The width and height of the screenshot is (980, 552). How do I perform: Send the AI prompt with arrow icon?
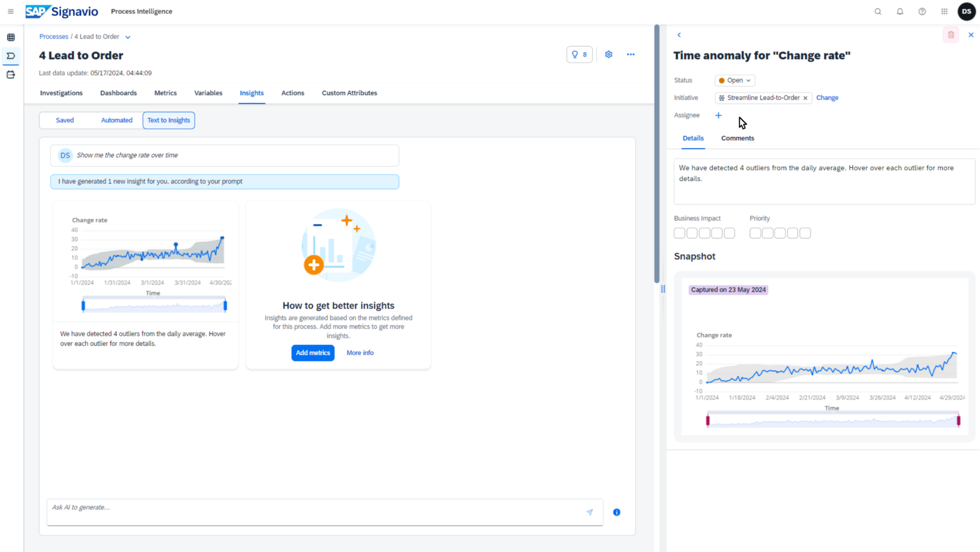(x=590, y=512)
